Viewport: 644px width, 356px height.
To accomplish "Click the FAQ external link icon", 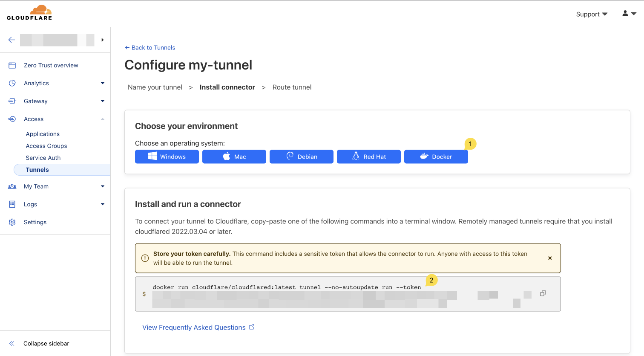I will [x=252, y=327].
